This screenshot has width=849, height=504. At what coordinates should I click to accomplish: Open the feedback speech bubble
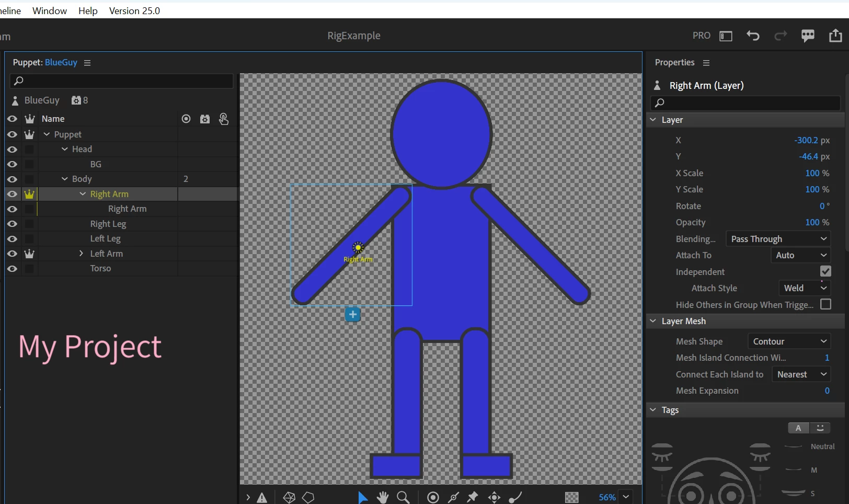point(808,36)
